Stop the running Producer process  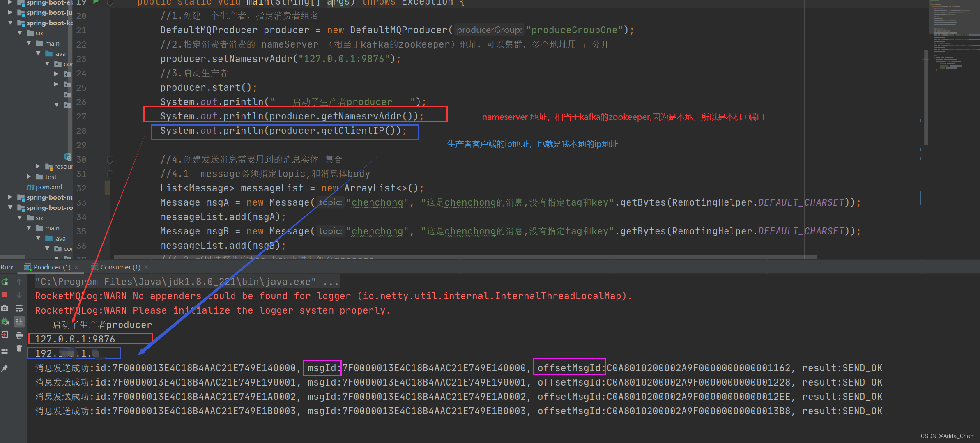[5, 295]
